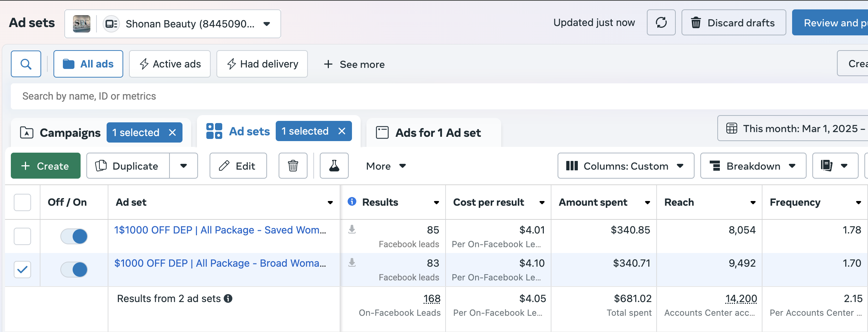868x332 pixels.
Task: Open the Columns: Custom dropdown
Action: pos(626,166)
